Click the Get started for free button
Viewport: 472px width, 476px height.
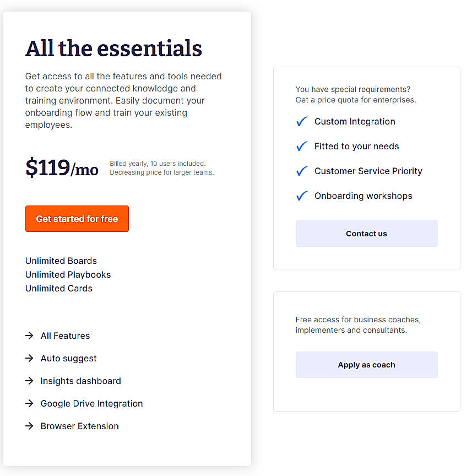point(77,219)
